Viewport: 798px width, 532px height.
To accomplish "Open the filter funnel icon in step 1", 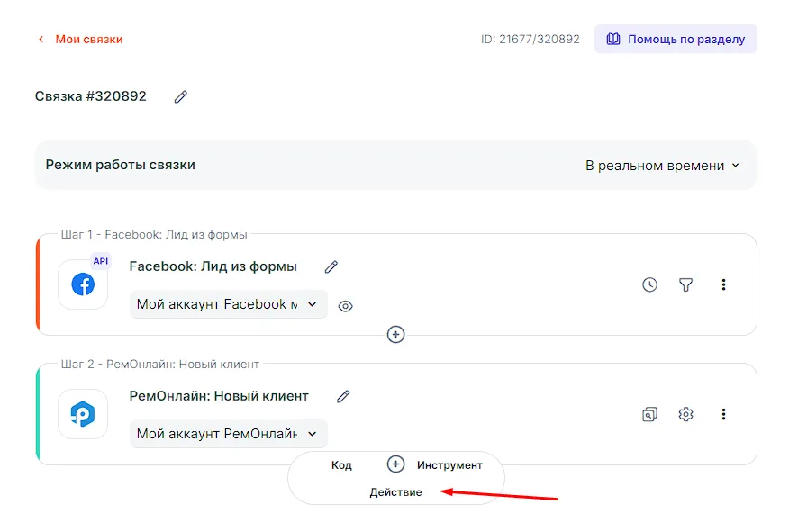I will point(685,284).
